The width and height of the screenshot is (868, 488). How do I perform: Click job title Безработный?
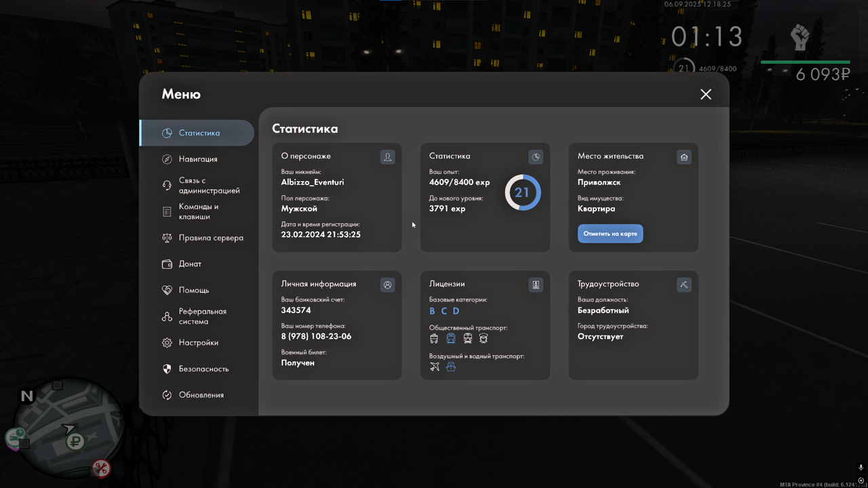click(x=604, y=310)
